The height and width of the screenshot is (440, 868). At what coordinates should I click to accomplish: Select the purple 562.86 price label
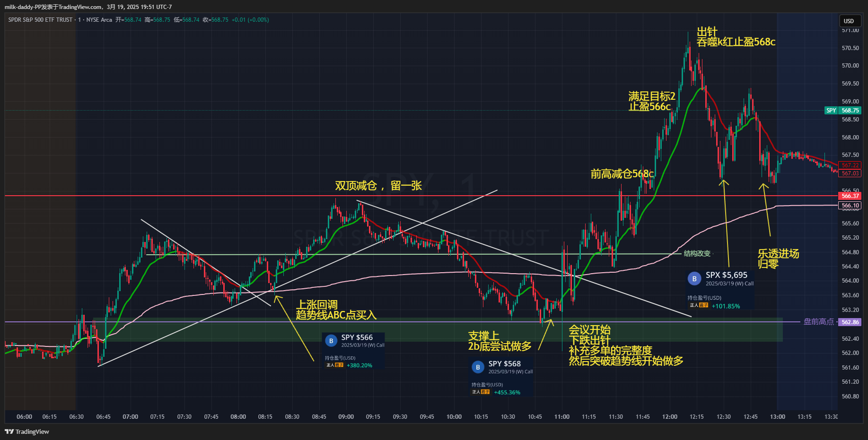coord(850,322)
